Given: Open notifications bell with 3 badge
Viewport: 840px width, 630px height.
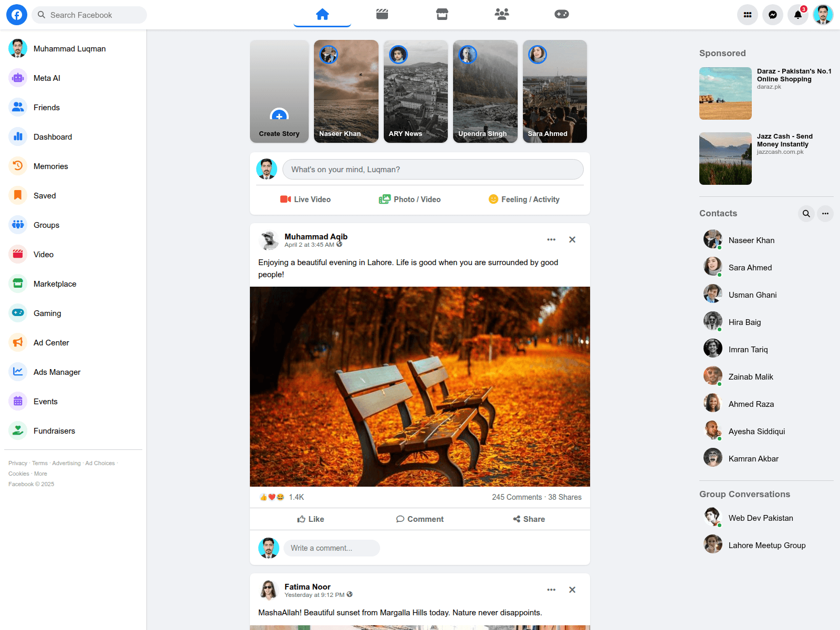Looking at the screenshot, I should [x=798, y=15].
